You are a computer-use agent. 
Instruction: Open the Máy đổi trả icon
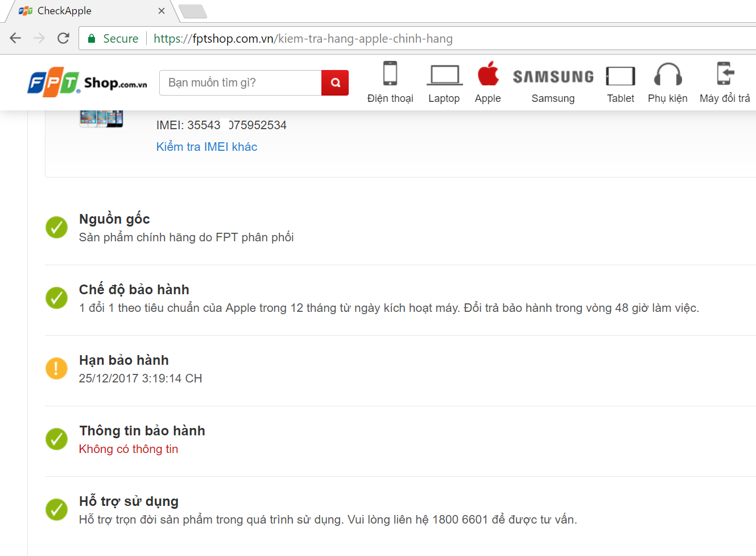click(725, 73)
